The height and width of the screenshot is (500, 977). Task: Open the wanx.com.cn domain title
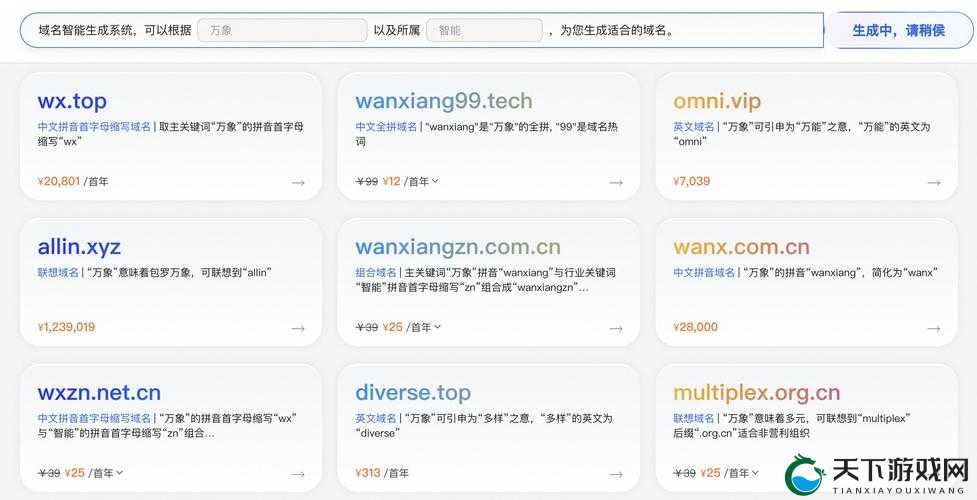(741, 247)
